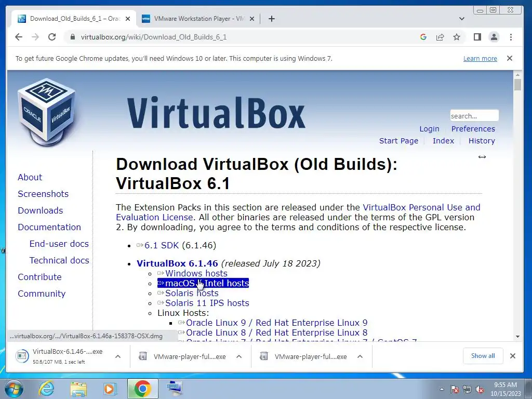Show hidden system tray icons arrow
The height and width of the screenshot is (399, 532).
tap(442, 389)
